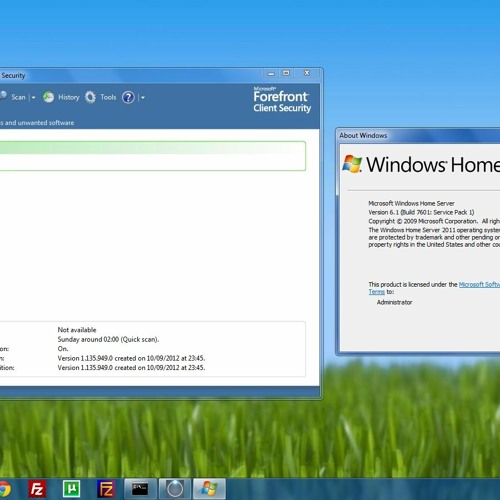Click 'Microsoft Windows Home Server' text
500x500 pixels.
(411, 203)
